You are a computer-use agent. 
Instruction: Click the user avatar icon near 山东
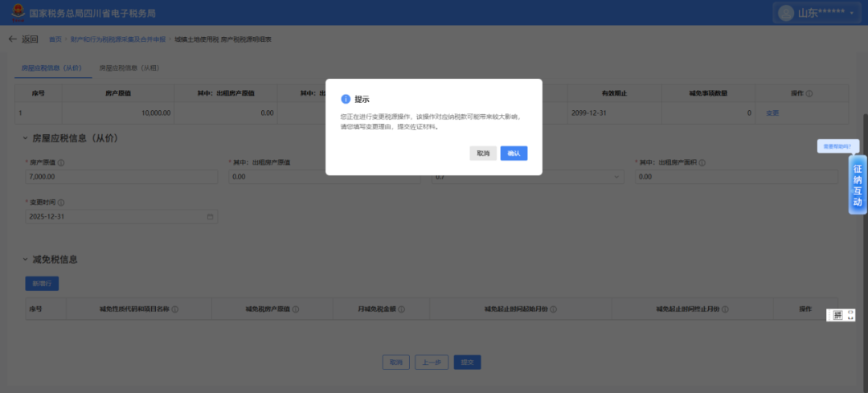tap(784, 13)
